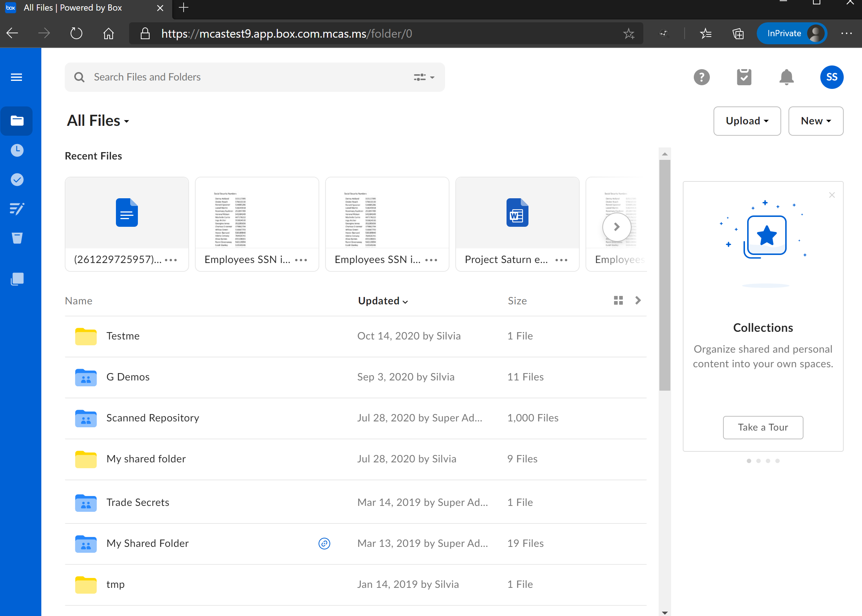
Task: Click the second pagination dot under the Collections card
Action: 759,461
